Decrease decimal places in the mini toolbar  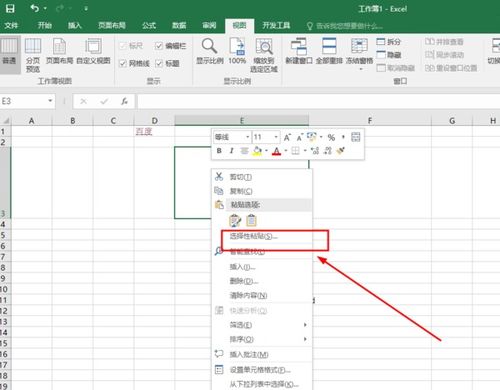pos(328,151)
